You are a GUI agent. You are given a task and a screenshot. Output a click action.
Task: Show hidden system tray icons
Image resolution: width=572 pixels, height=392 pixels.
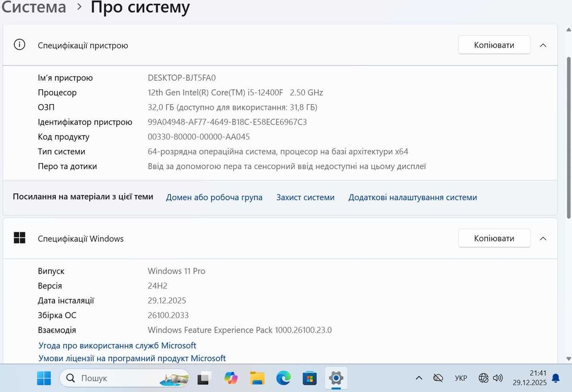419,378
